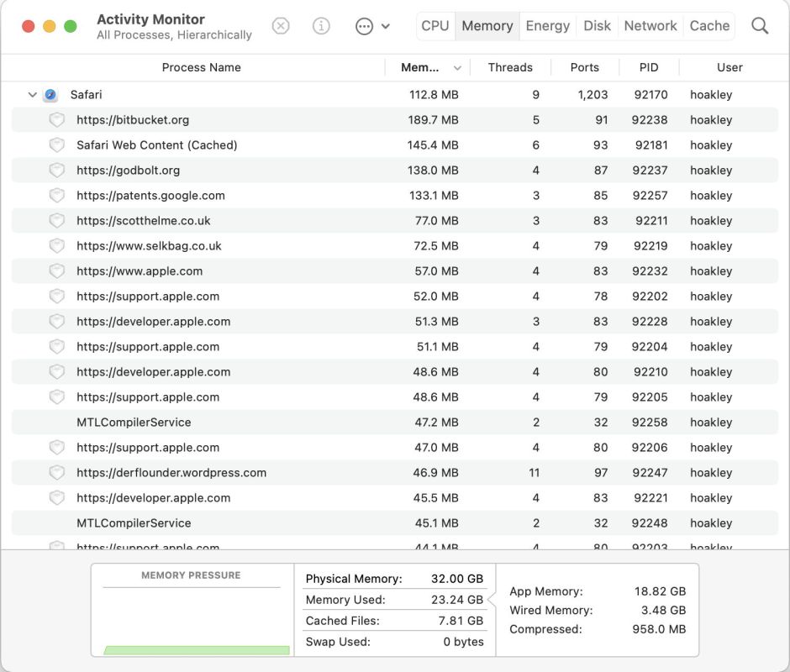
Task: Select the Safari Web Content (Cached) row
Action: click(x=156, y=145)
